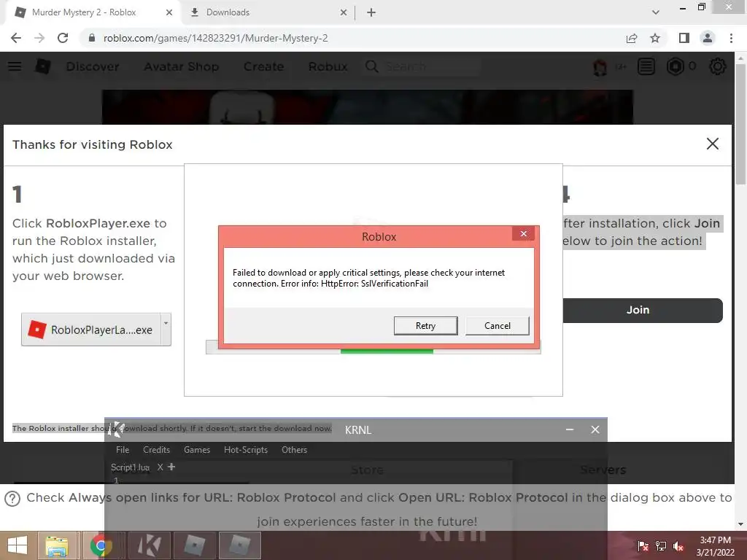Go back in browser history
This screenshot has height=560, width=747.
click(16, 38)
